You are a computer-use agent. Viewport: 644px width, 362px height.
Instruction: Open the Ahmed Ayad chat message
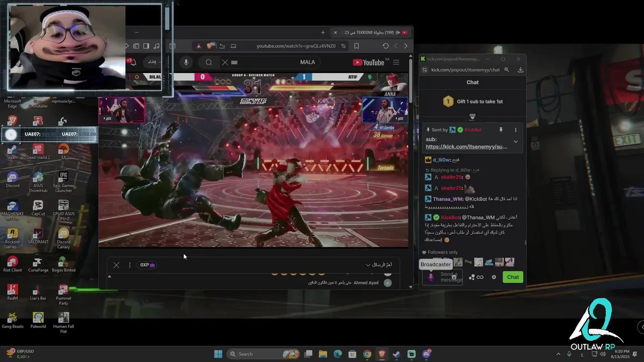[x=350, y=283]
